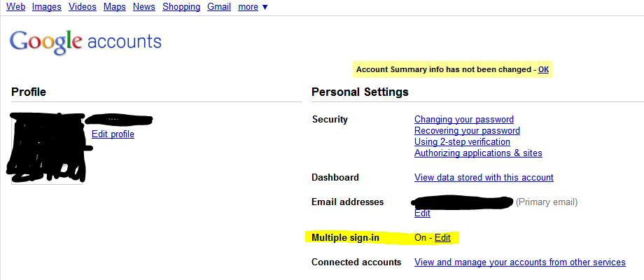Open Gmail from top bar
The width and height of the screenshot is (644, 280).
point(219,7)
